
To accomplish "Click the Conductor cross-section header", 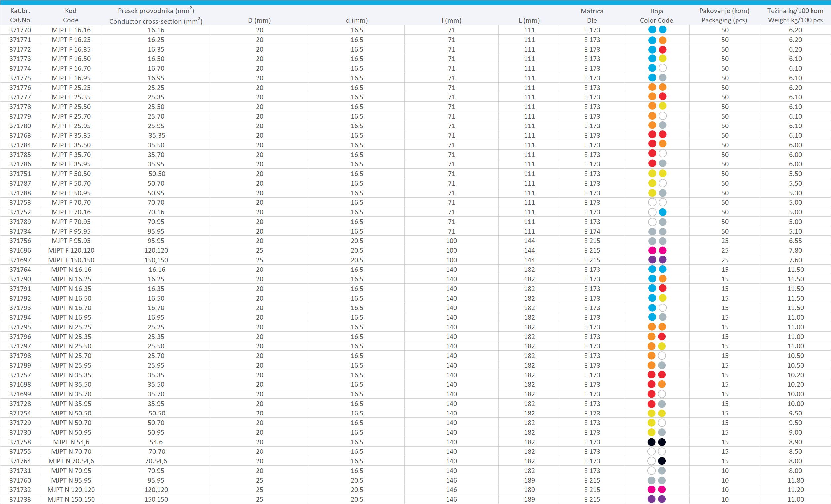I will (x=156, y=21).
